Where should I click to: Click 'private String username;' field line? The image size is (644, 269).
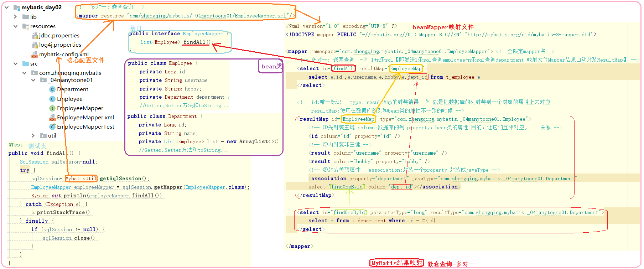175,80
